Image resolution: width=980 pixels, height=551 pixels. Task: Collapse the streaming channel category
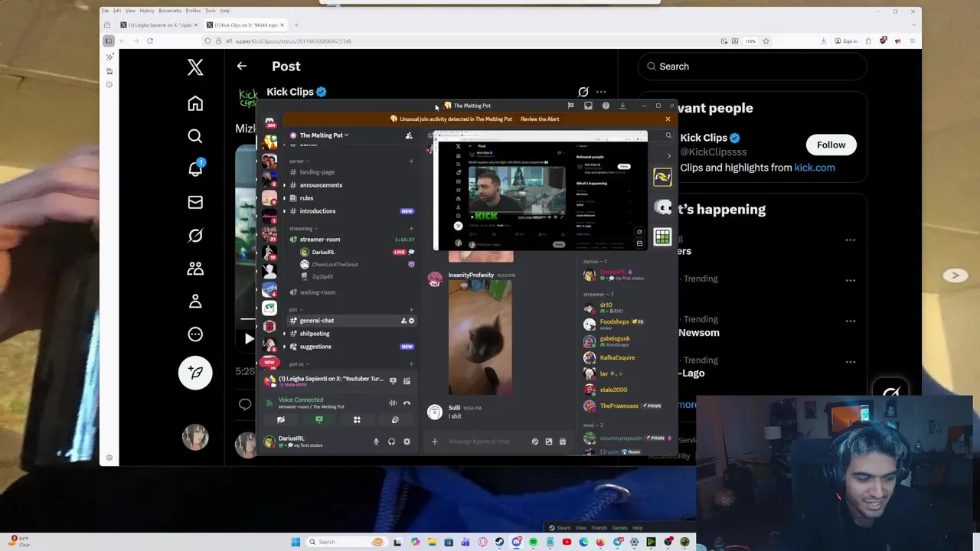[303, 228]
